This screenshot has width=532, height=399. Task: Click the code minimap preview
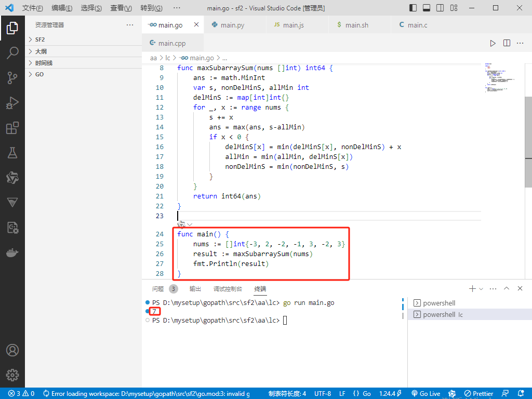(500, 78)
